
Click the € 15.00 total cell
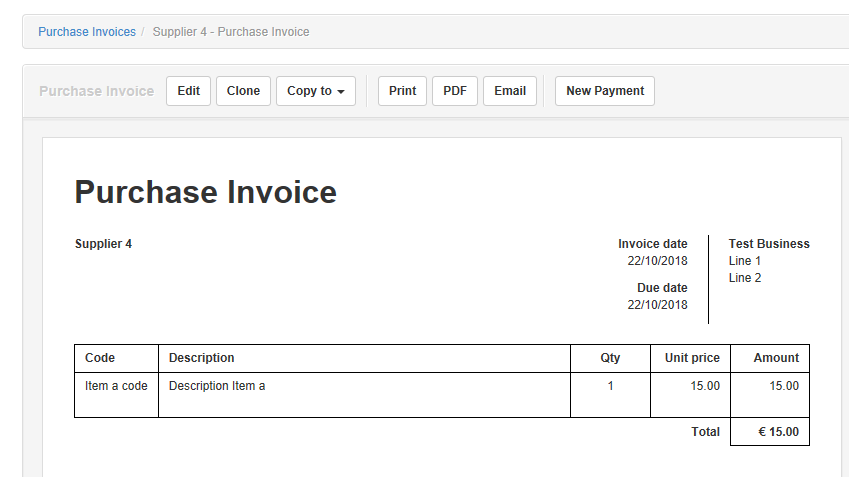(770, 432)
